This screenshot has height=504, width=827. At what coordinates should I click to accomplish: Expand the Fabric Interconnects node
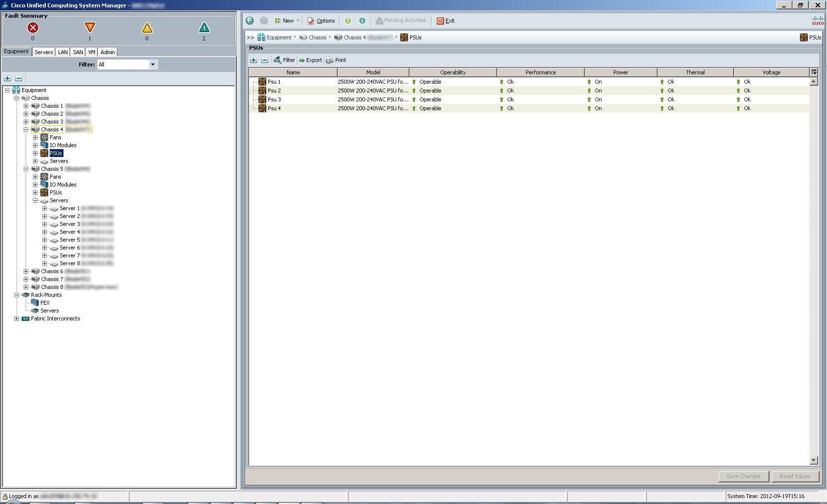tap(17, 318)
